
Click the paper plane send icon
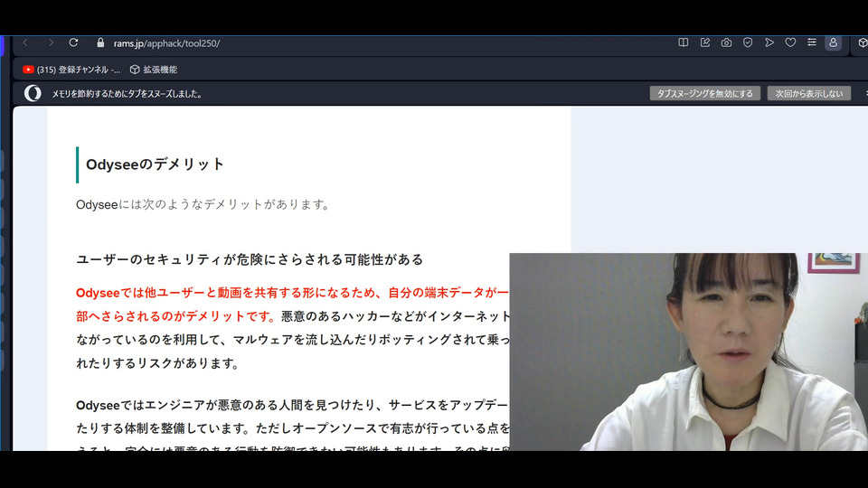[769, 42]
